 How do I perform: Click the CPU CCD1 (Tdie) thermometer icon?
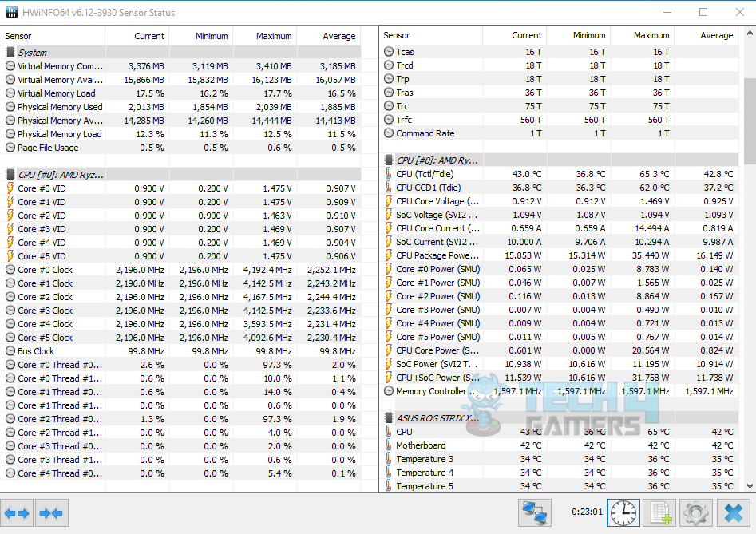(x=389, y=188)
